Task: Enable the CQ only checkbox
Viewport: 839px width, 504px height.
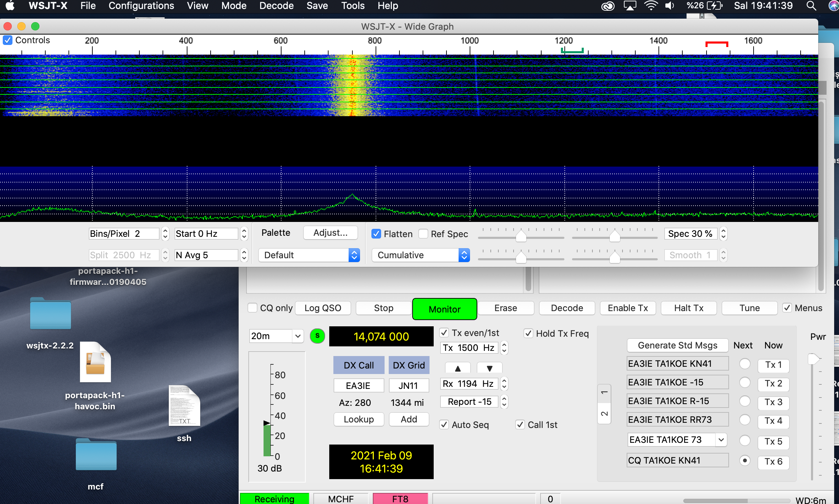Action: 252,308
